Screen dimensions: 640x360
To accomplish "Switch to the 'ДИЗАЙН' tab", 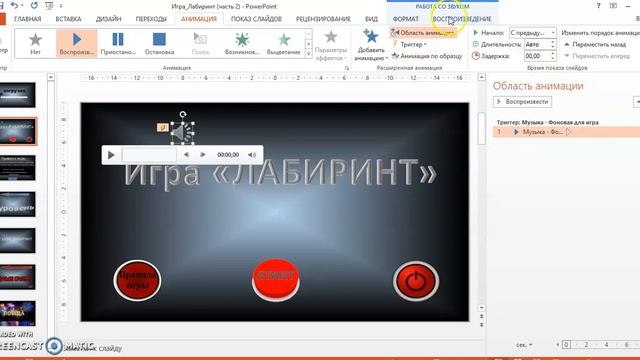I will coord(109,19).
